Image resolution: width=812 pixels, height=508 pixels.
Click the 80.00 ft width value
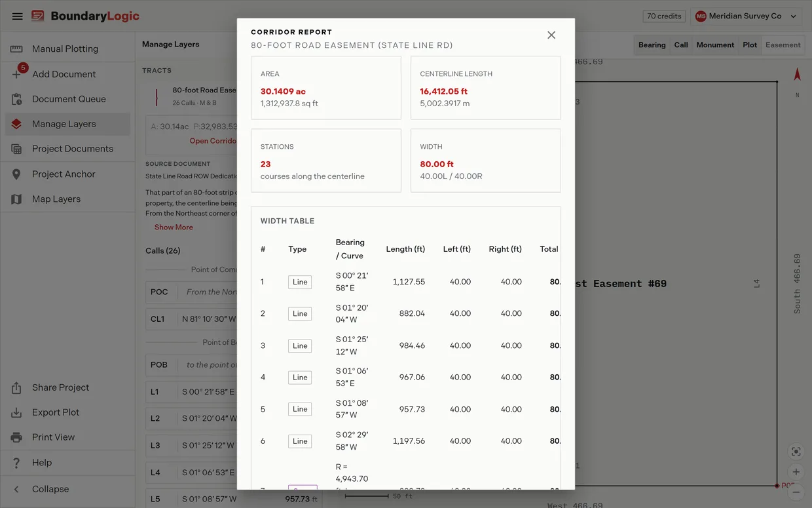click(x=437, y=165)
